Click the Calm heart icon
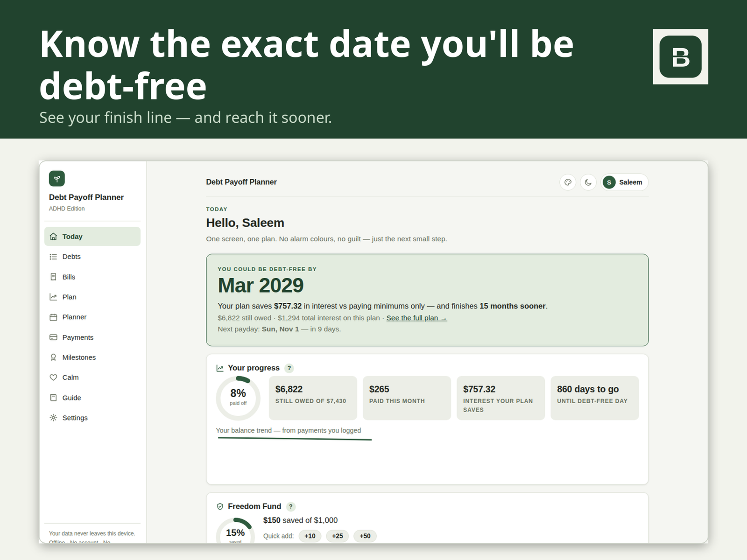The height and width of the screenshot is (560, 747). (53, 377)
